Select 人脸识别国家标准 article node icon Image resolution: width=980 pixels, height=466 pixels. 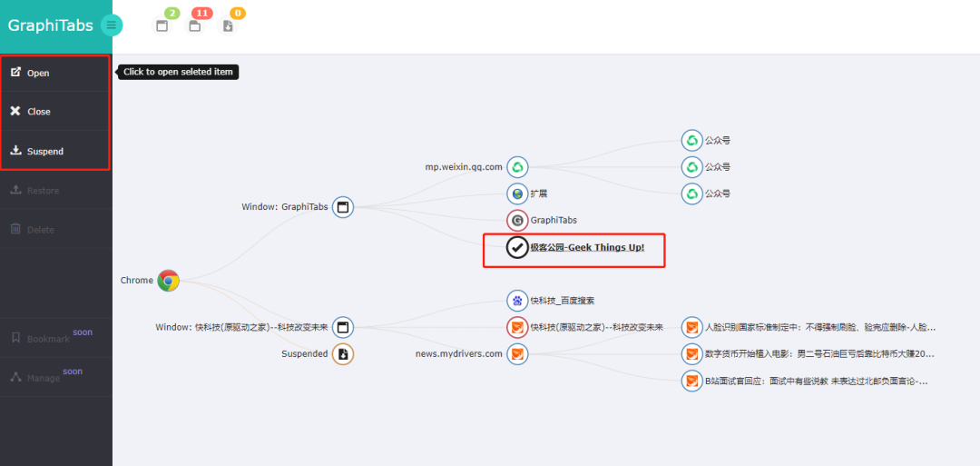(692, 327)
